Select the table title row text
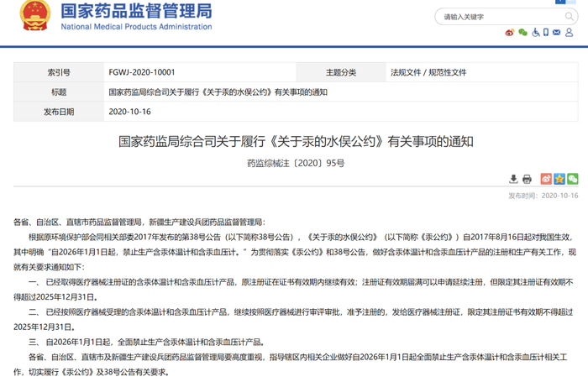Viewport: 588px width, 382px height. (x=218, y=92)
